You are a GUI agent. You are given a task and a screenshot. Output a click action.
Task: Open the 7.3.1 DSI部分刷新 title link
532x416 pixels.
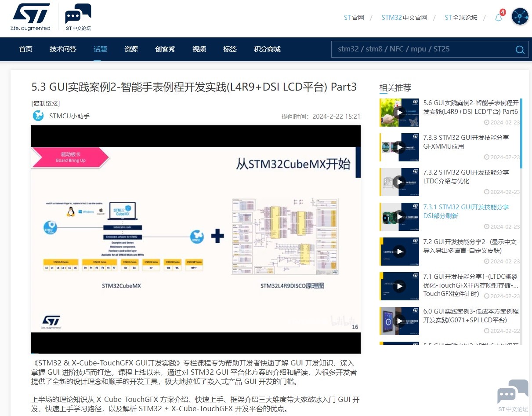pos(466,212)
